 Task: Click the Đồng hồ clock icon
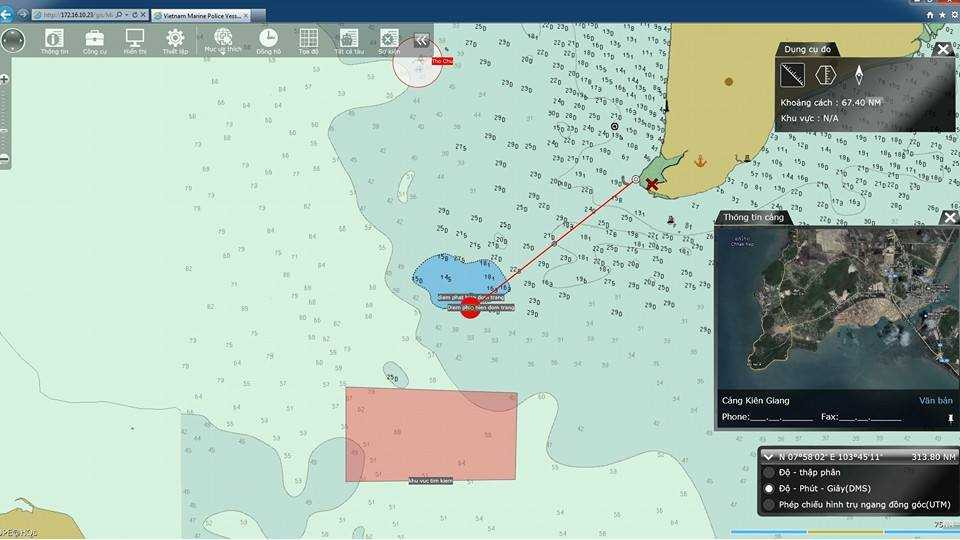click(268, 40)
